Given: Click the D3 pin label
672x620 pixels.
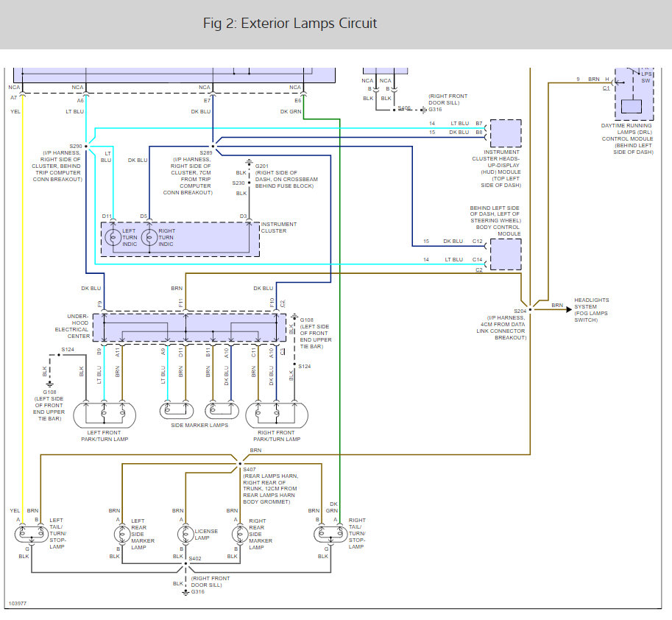Looking at the screenshot, I should (x=244, y=216).
